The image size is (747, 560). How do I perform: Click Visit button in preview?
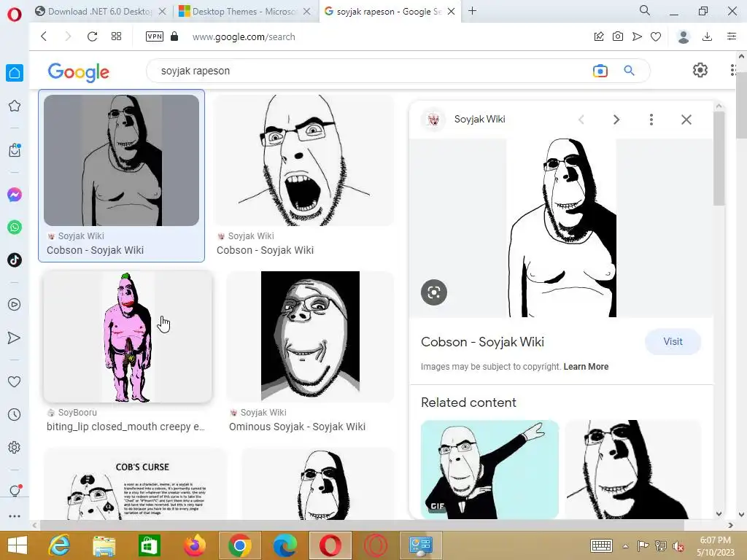pos(673,341)
